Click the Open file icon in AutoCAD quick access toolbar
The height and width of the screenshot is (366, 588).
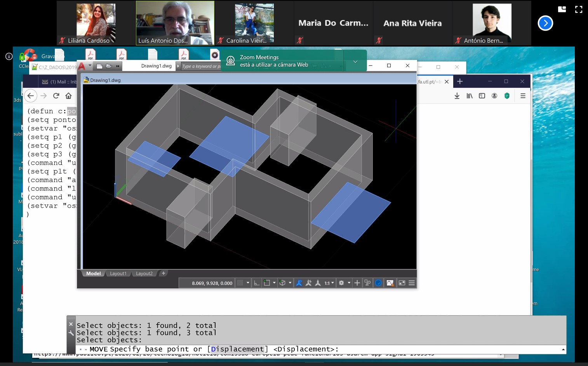109,66
